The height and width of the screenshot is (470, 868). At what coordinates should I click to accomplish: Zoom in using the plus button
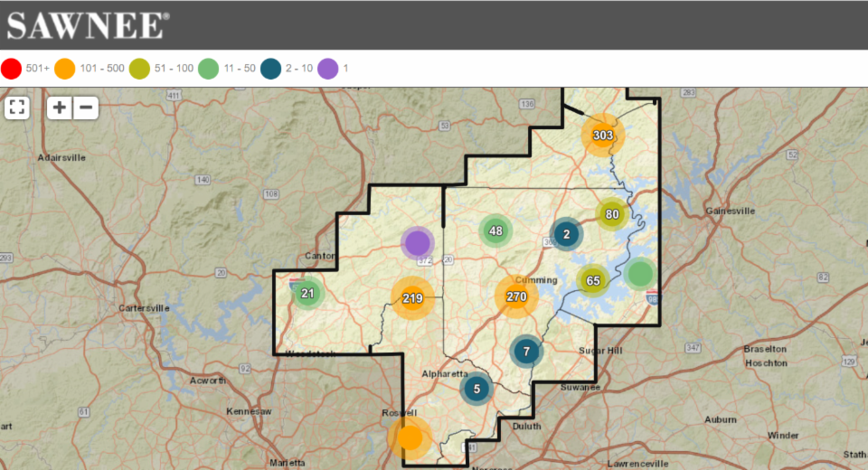pyautogui.click(x=60, y=108)
